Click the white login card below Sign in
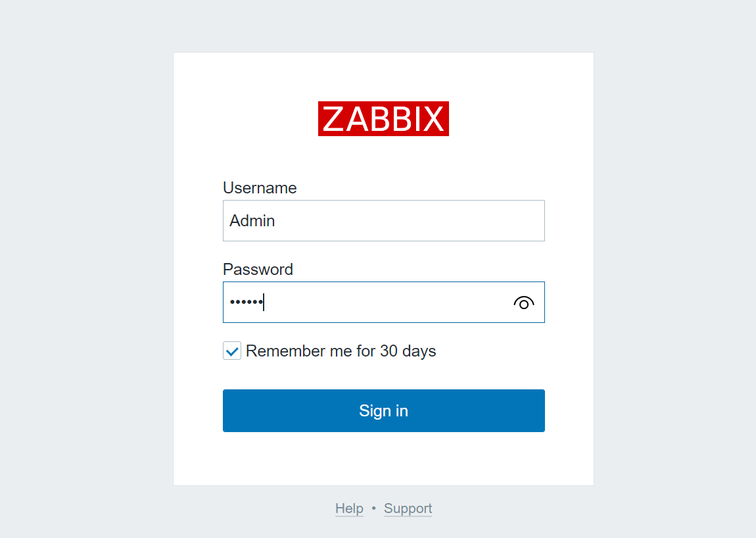Screen dimensions: 756x538 [x=384, y=458]
